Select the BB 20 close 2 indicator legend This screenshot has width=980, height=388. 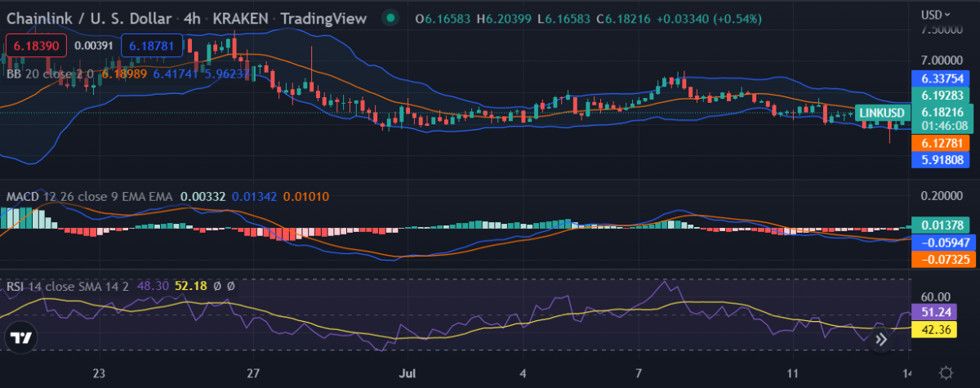click(x=49, y=74)
